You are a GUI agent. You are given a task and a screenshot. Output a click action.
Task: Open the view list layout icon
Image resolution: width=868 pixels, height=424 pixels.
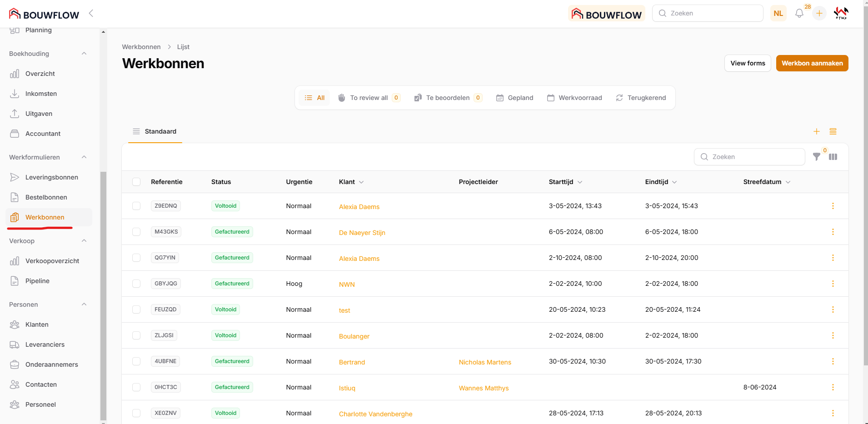point(833,131)
